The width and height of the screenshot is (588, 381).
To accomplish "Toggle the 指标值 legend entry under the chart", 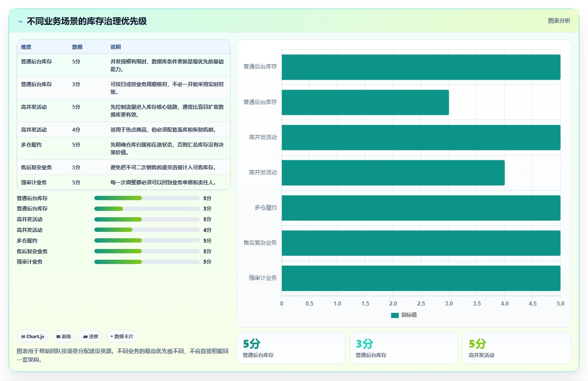I will tap(404, 315).
